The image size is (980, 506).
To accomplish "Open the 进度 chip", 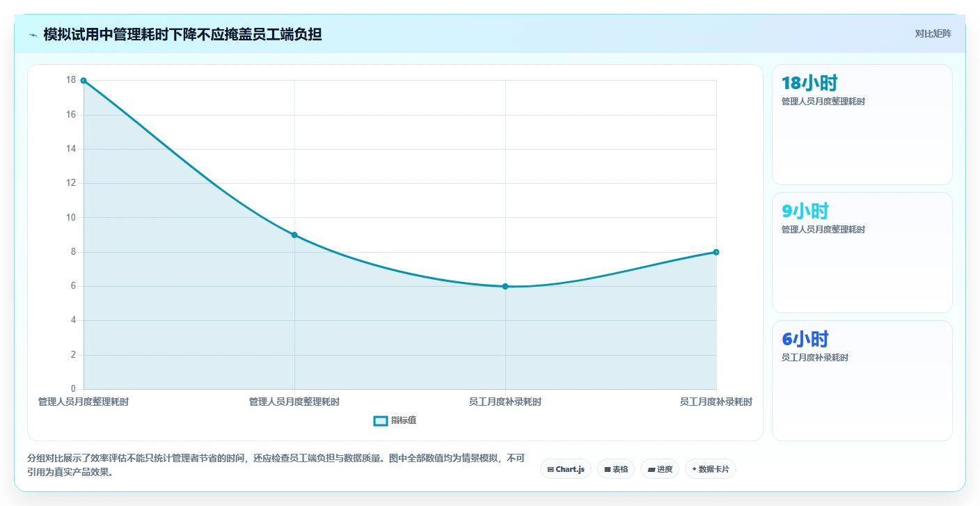I will point(660,469).
